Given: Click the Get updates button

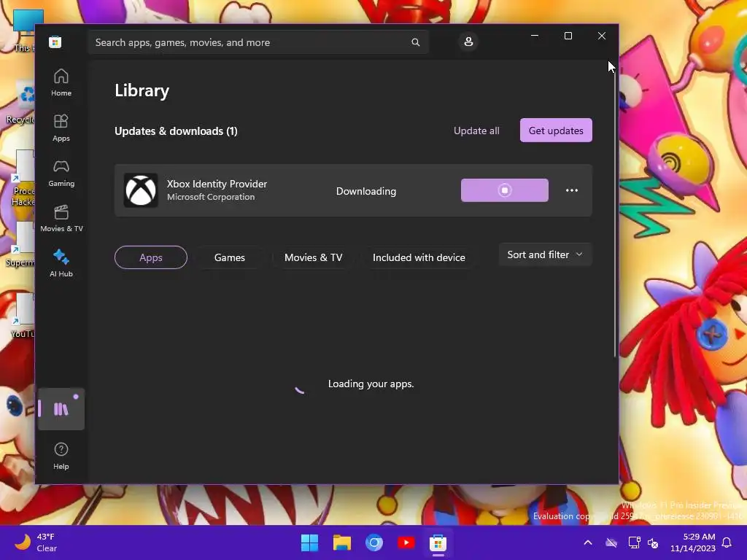Looking at the screenshot, I should [x=556, y=131].
